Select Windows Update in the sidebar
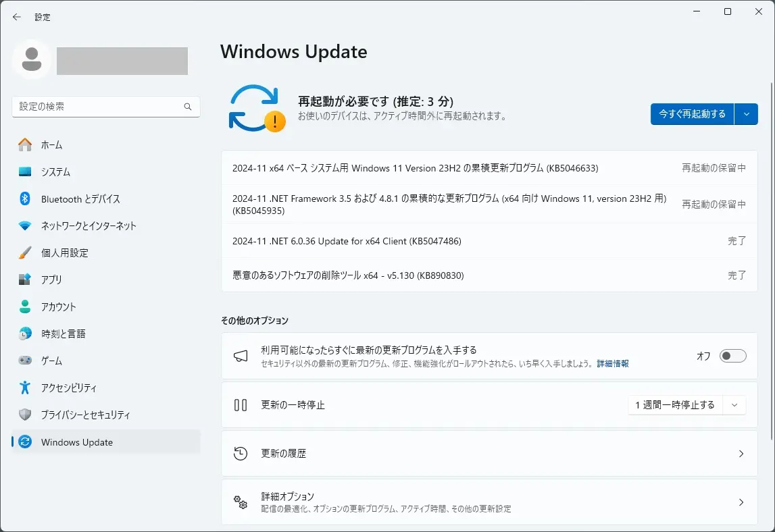The height and width of the screenshot is (532, 775). pos(76,442)
